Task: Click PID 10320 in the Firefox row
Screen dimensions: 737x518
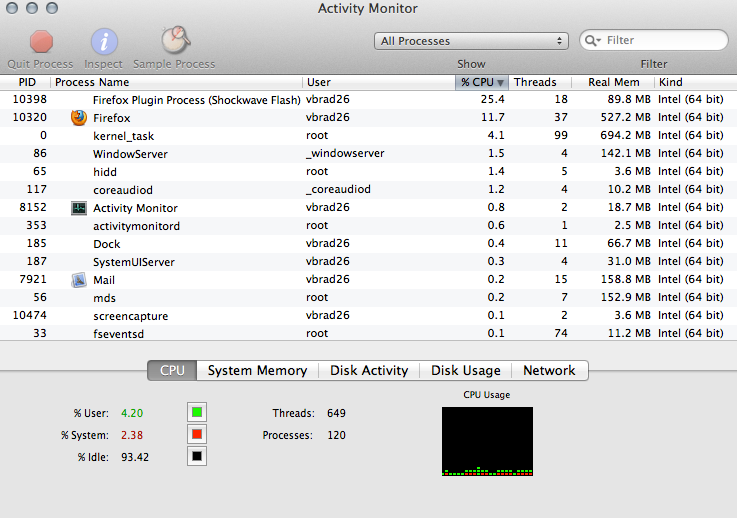Action: point(30,117)
